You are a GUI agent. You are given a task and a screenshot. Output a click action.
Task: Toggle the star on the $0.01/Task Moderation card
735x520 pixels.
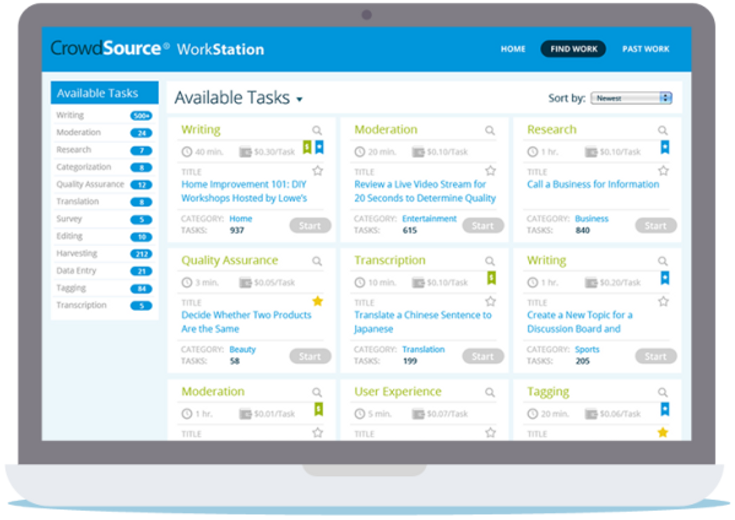(x=318, y=432)
